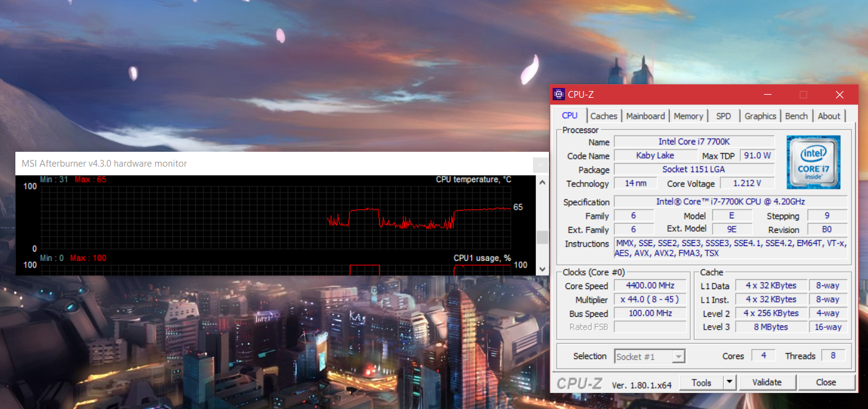Viewport: 868px width, 409px height.
Task: Click the Level 3 associativity '16-way'
Action: click(828, 327)
